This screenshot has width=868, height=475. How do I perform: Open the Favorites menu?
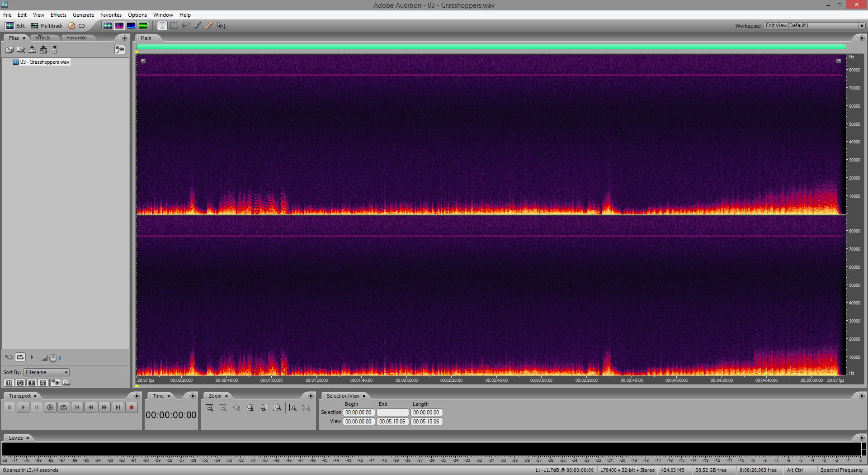click(x=111, y=15)
